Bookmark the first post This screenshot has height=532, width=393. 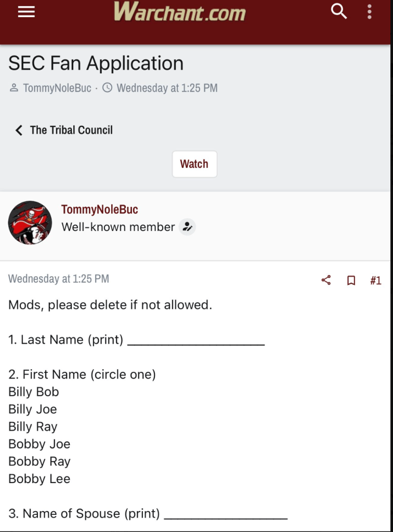coord(351,281)
